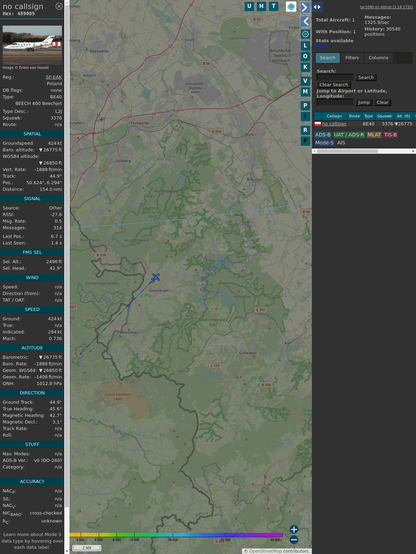Click the altitude color scale bar
The width and height of the screenshot is (416, 554).
pos(176,535)
